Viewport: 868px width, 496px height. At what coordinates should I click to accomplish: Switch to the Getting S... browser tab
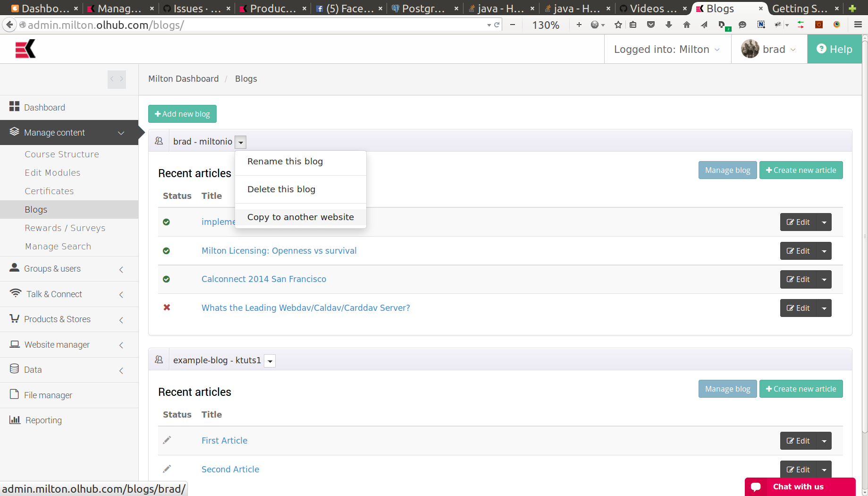coord(806,9)
